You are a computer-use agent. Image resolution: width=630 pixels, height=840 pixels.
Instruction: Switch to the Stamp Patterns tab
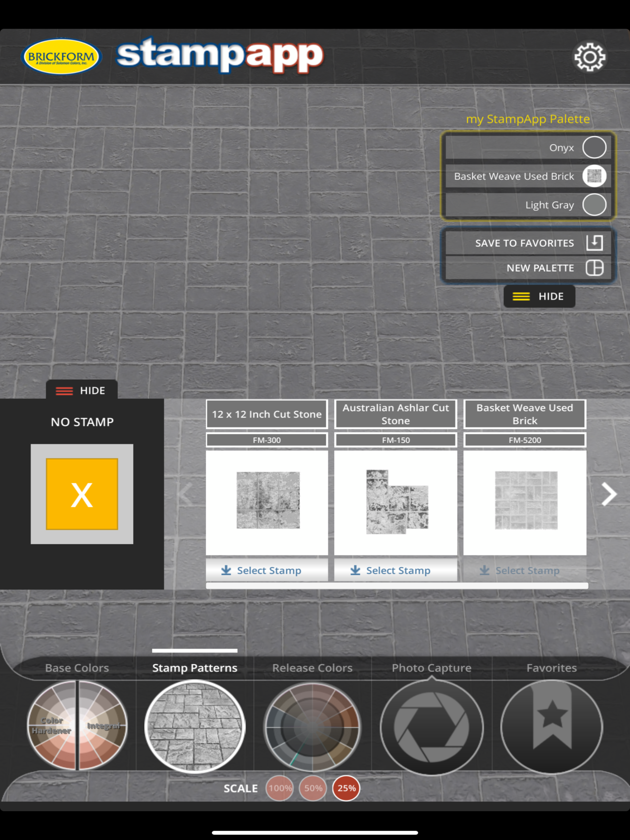pos(195,668)
